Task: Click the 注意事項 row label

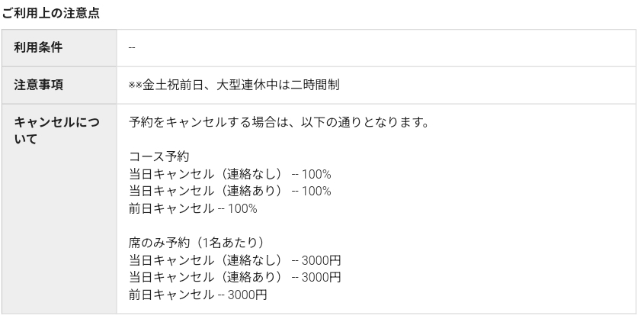Action: click(38, 85)
